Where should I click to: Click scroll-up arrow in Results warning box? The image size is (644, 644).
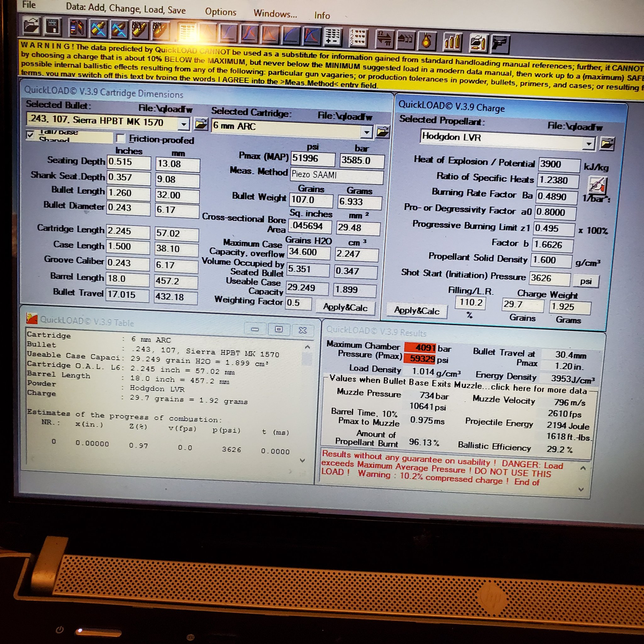coord(583,468)
